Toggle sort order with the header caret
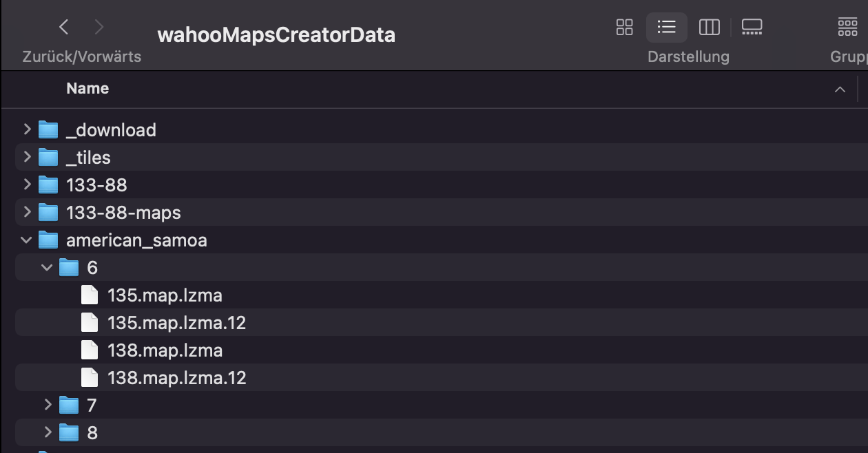 840,89
